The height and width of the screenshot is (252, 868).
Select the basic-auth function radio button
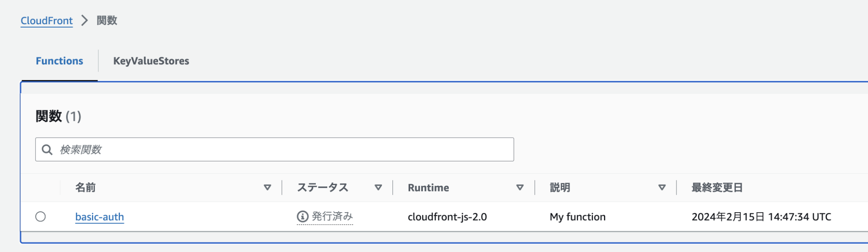41,216
